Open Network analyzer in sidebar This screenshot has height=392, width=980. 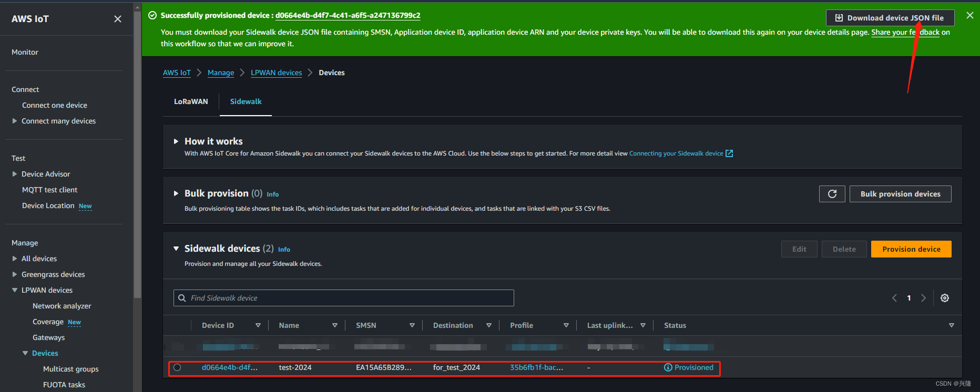click(62, 306)
